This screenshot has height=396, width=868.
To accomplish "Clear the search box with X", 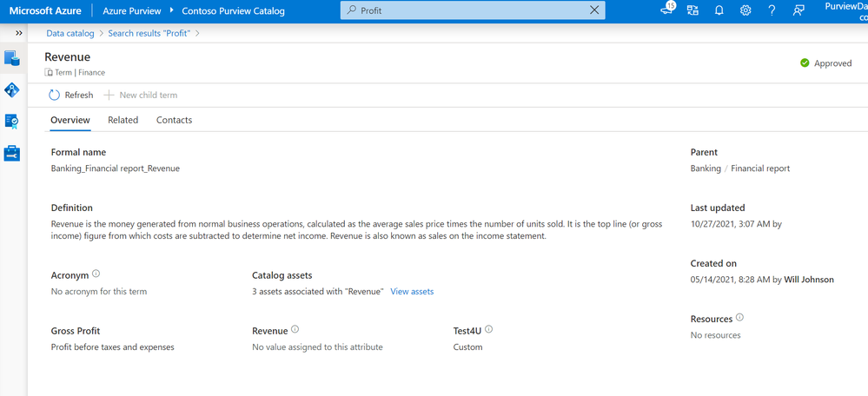I will [x=594, y=10].
